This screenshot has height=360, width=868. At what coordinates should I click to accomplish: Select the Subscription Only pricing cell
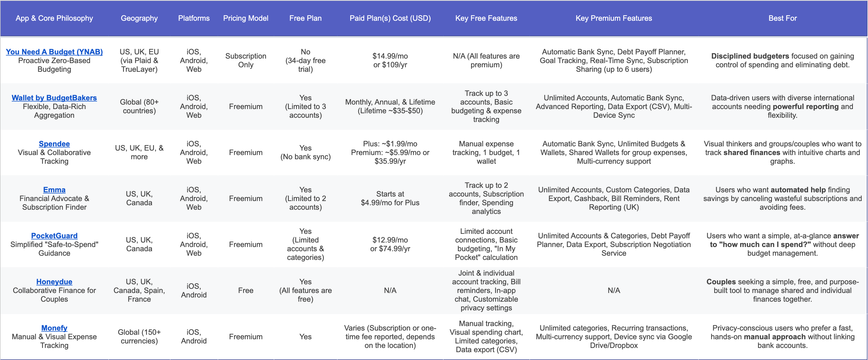(246, 60)
